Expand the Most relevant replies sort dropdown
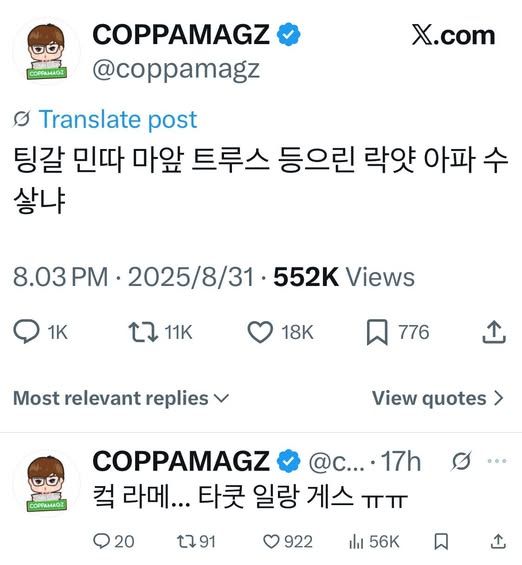Screen dimensions: 522x565 (x=121, y=398)
